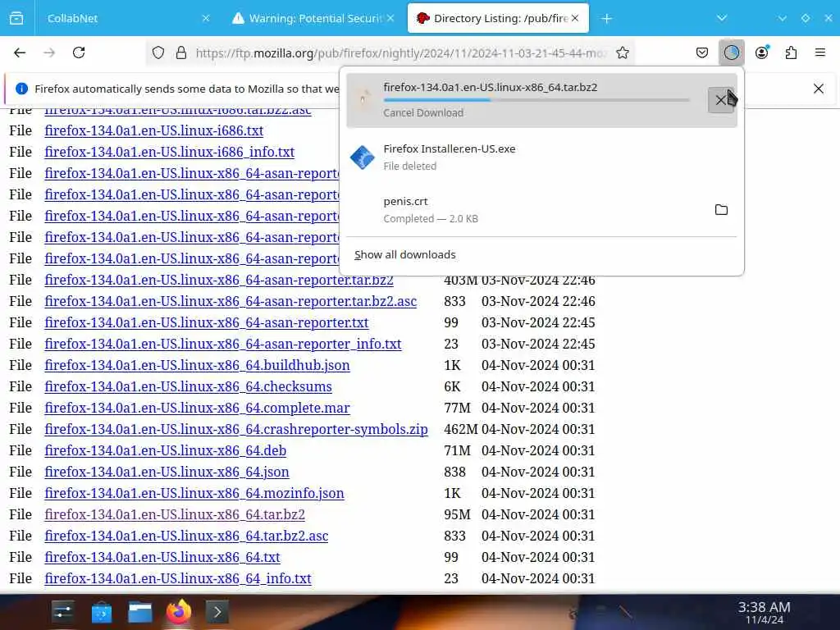Image resolution: width=840 pixels, height=630 pixels.
Task: Click the 71M size in the .deb row
Action: [457, 450]
